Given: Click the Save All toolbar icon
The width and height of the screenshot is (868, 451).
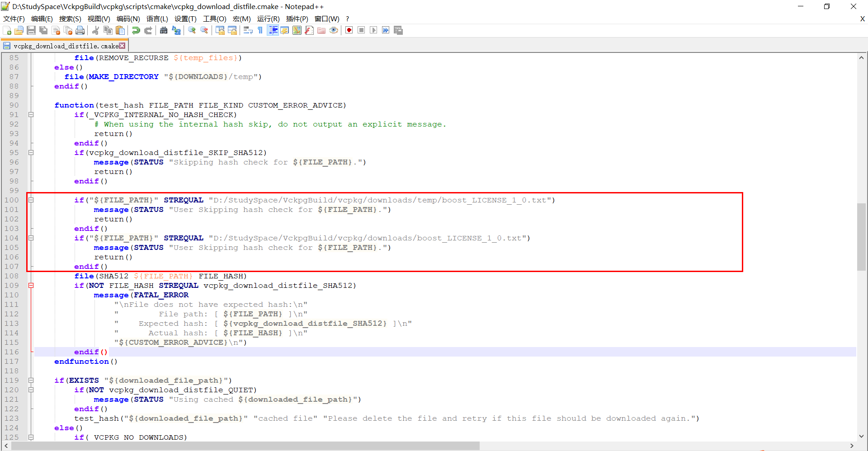Looking at the screenshot, I should pos(43,30).
